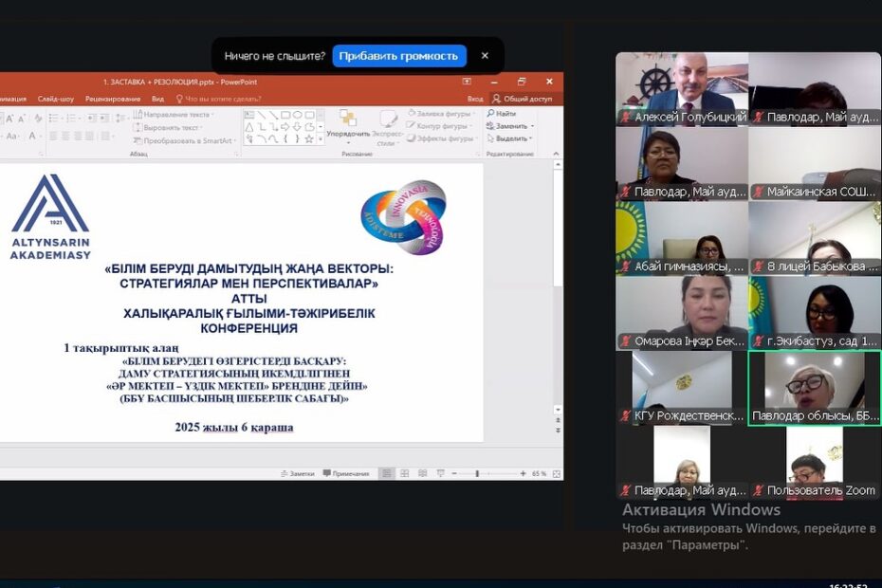Switch to slide sorter view icon

tap(404, 473)
